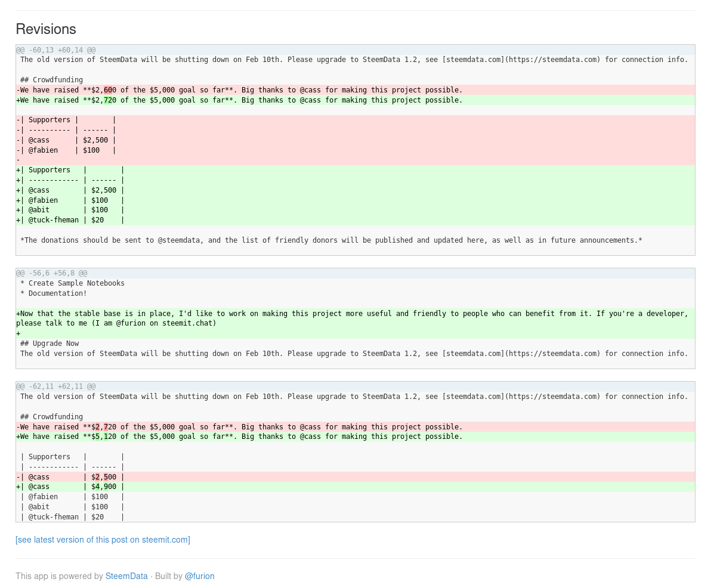Click added line mentioning $5,120 raised

pyautogui.click(x=355, y=437)
